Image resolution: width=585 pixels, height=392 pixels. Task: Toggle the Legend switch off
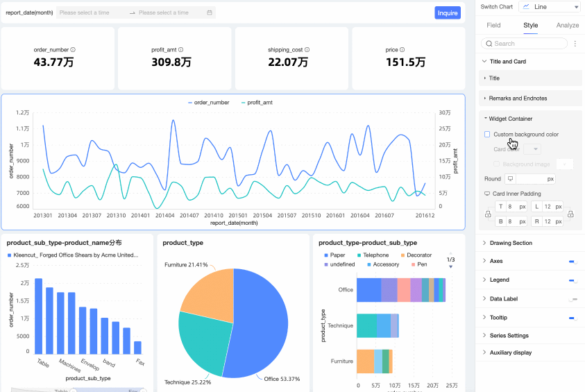(x=573, y=280)
